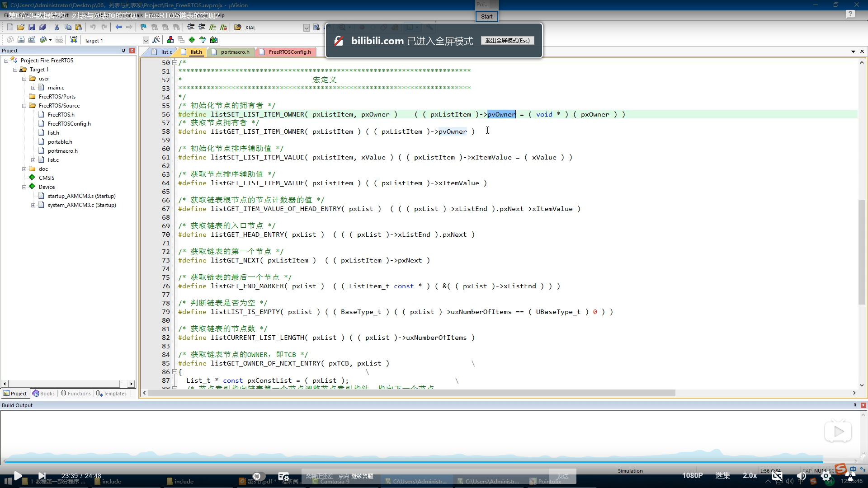The height and width of the screenshot is (488, 868).
Task: Open the Target 1 dropdown
Action: click(x=146, y=40)
